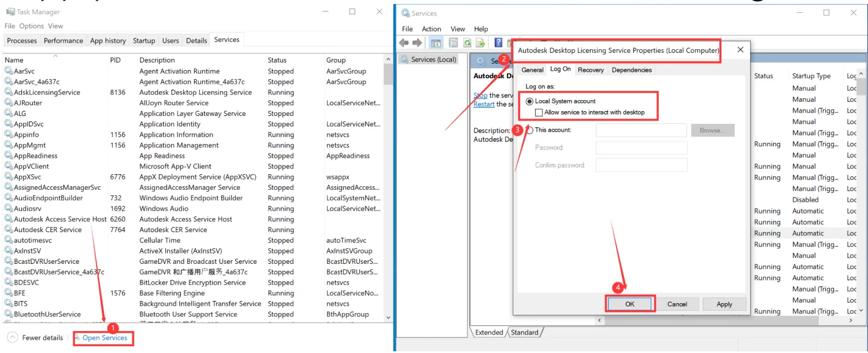This screenshot has width=868, height=353.
Task: Click the Forward arrow in Services toolbar
Action: point(417,43)
